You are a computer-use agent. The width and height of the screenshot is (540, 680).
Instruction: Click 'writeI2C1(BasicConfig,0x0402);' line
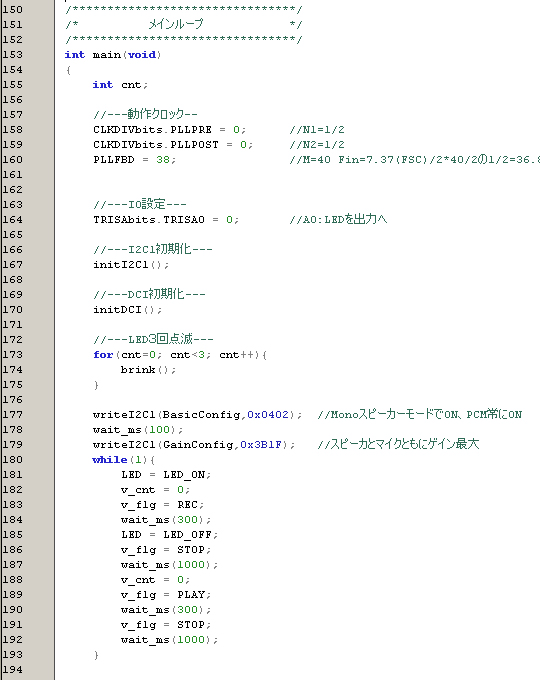click(x=197, y=415)
